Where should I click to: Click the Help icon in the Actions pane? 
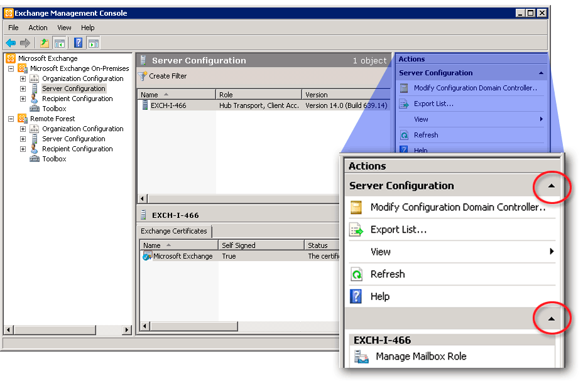(x=357, y=296)
